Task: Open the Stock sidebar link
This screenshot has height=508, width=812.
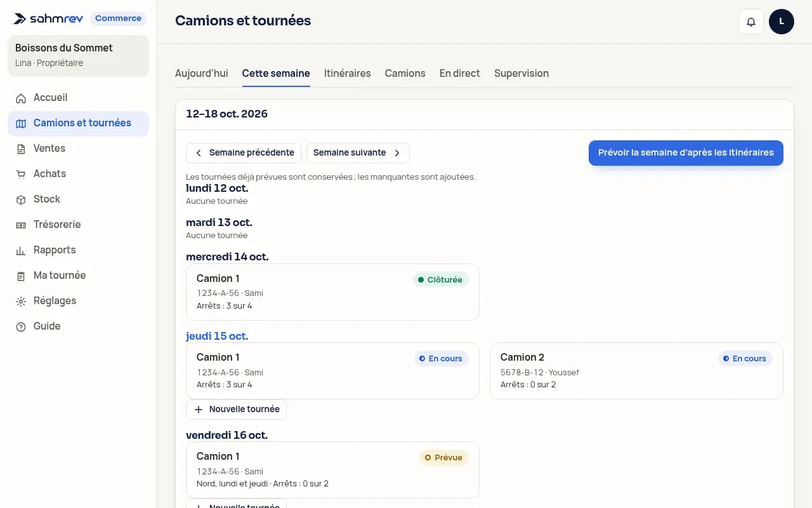Action: click(78, 199)
